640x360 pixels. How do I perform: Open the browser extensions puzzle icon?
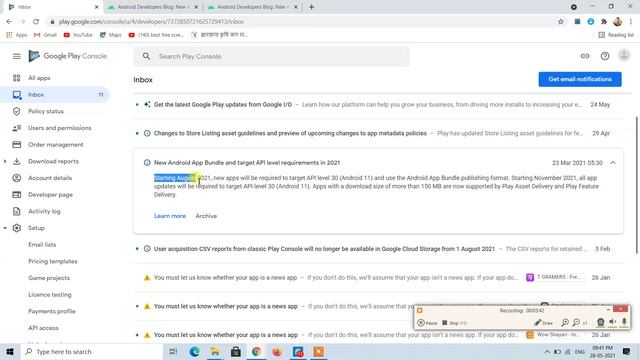[604, 22]
